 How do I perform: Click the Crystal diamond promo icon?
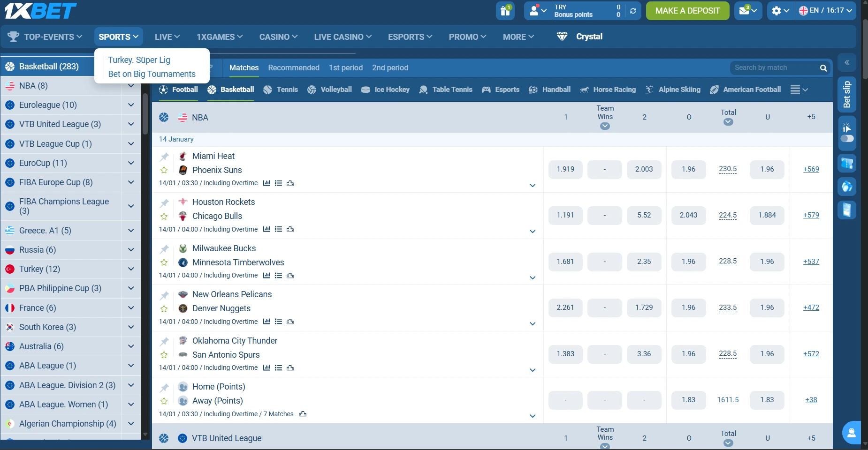pyautogui.click(x=562, y=36)
